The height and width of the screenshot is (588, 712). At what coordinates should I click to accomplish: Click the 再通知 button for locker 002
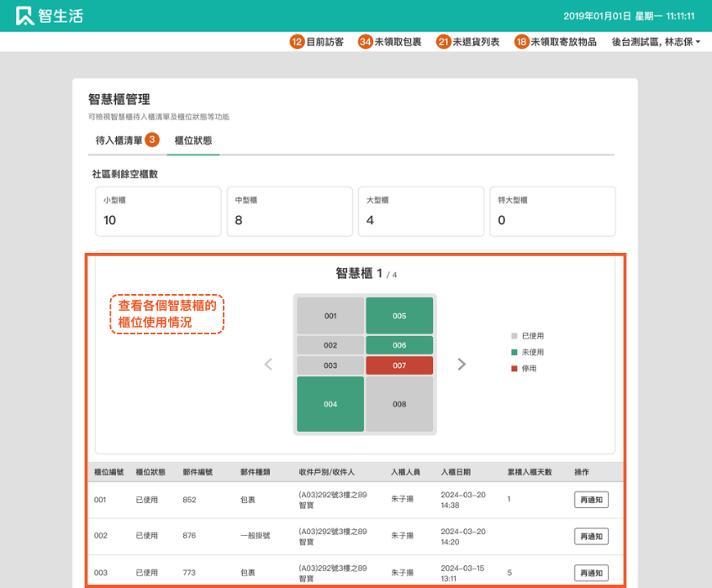pos(591,536)
